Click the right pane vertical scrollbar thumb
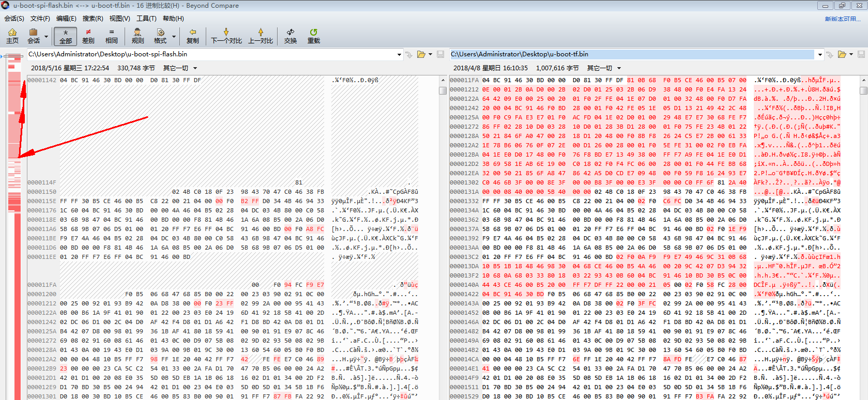The image size is (868, 400). click(x=864, y=90)
